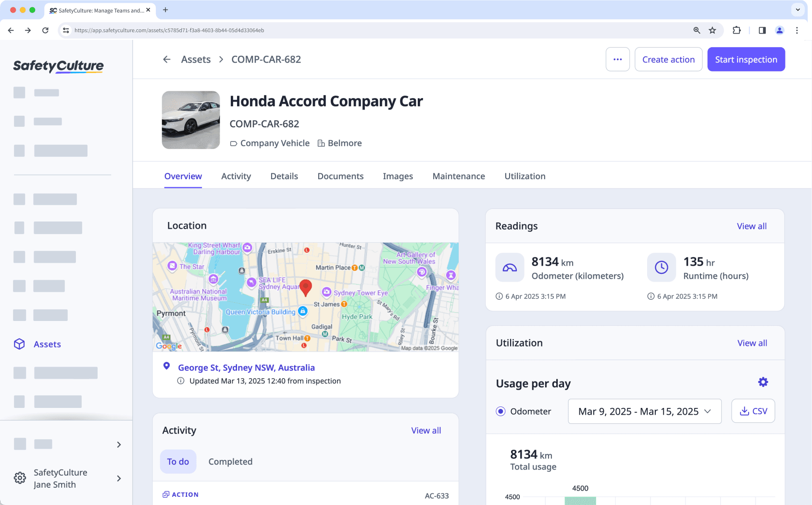The width and height of the screenshot is (812, 505).
Task: Open the Documents tab
Action: [x=340, y=176]
